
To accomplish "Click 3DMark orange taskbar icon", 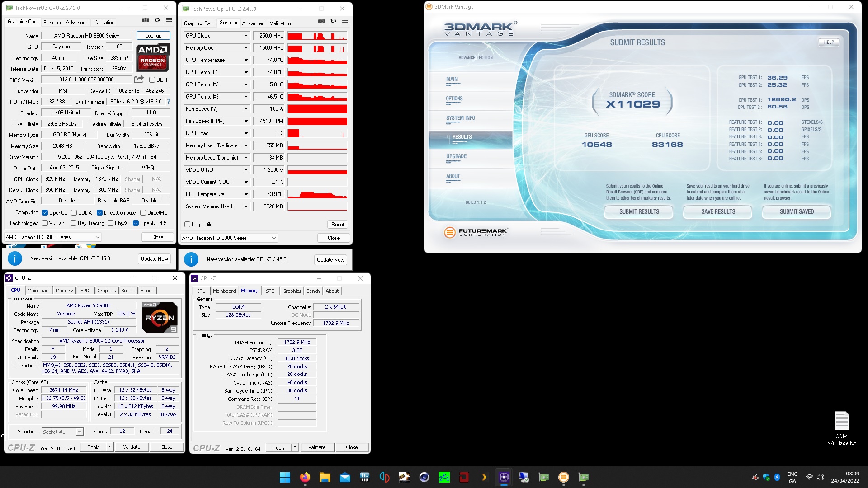I will pos(563,477).
